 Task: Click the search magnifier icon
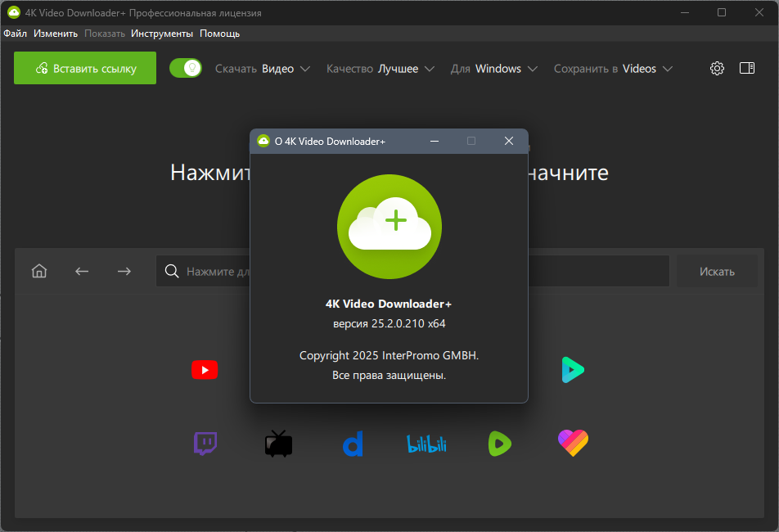click(x=172, y=271)
